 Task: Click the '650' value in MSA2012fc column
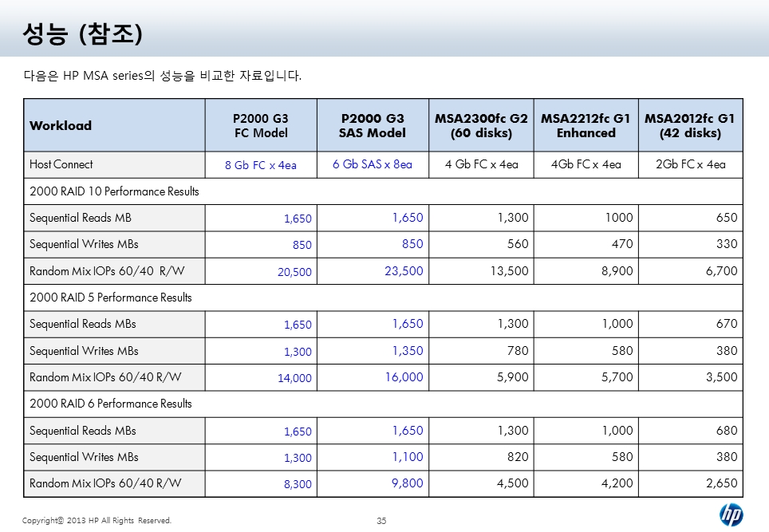coord(727,218)
